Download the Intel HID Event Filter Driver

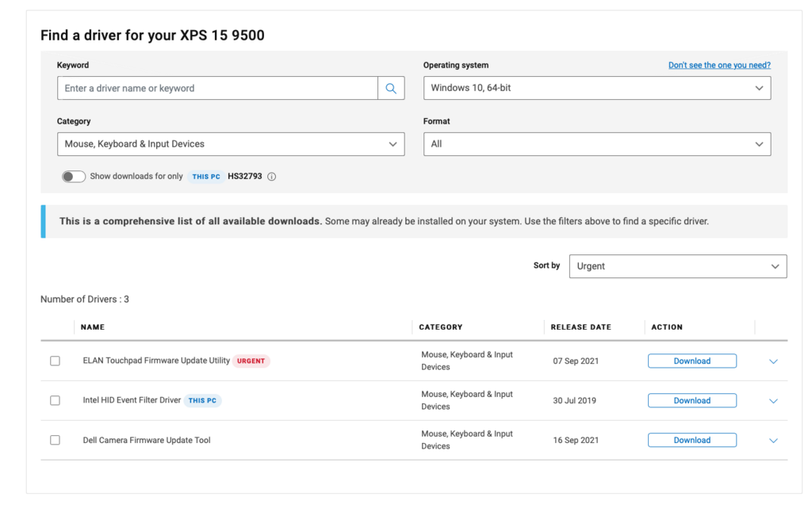click(x=691, y=401)
